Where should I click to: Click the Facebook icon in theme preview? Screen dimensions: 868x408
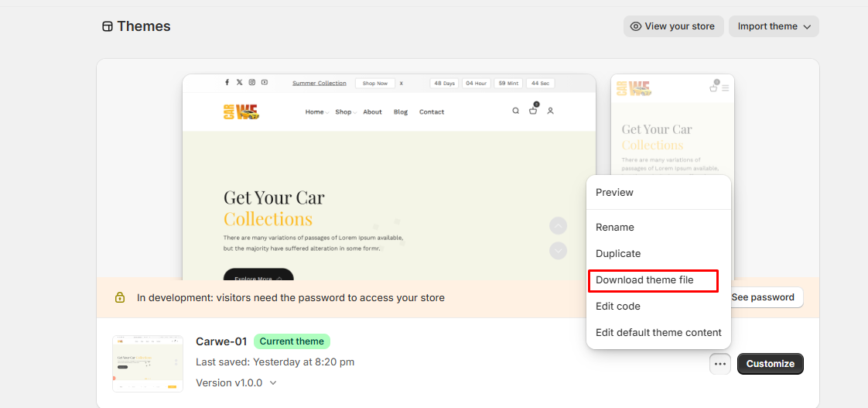click(227, 83)
